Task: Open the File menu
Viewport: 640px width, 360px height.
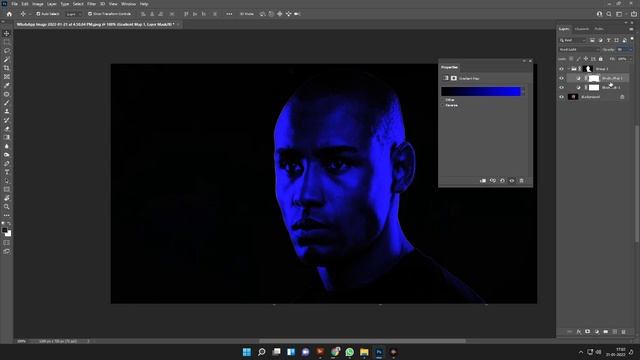Action: click(14, 4)
